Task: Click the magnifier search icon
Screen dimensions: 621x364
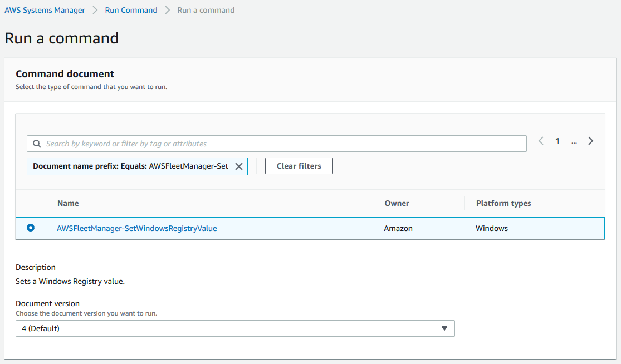Action: (x=37, y=144)
